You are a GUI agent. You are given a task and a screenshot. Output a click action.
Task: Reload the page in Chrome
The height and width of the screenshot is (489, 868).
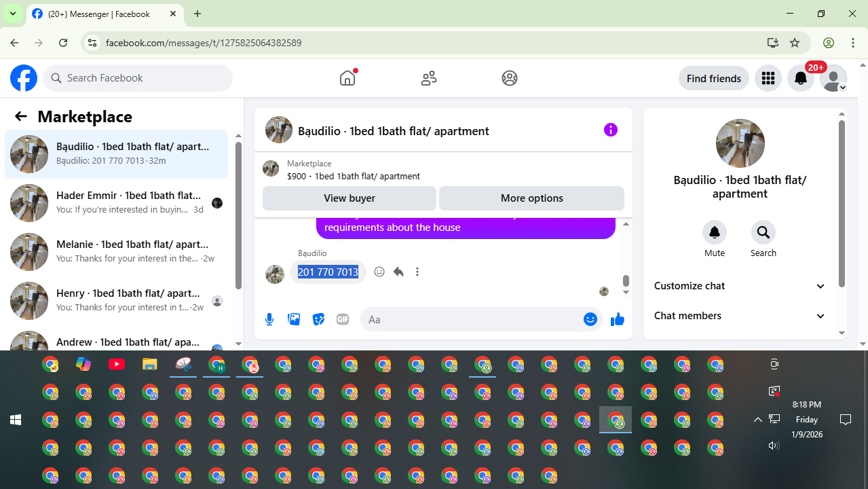63,43
